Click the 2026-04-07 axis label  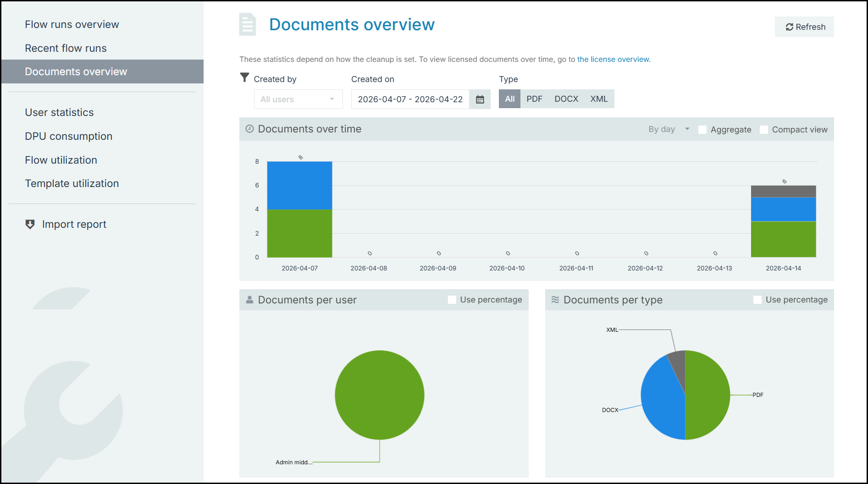299,268
